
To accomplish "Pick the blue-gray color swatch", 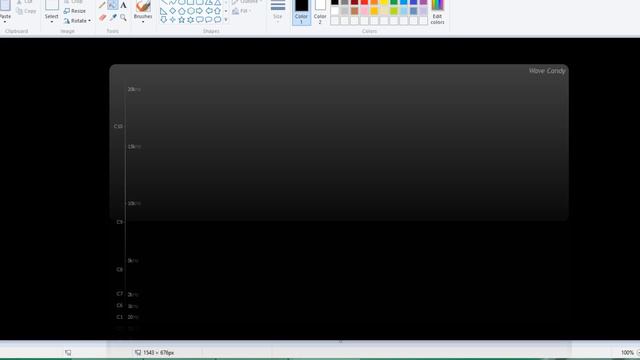I will coord(413,11).
